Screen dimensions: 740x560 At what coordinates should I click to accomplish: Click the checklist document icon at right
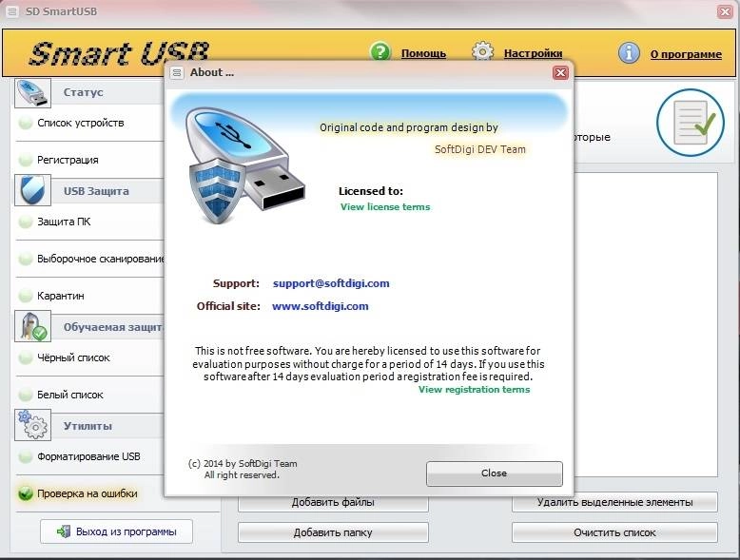691,123
